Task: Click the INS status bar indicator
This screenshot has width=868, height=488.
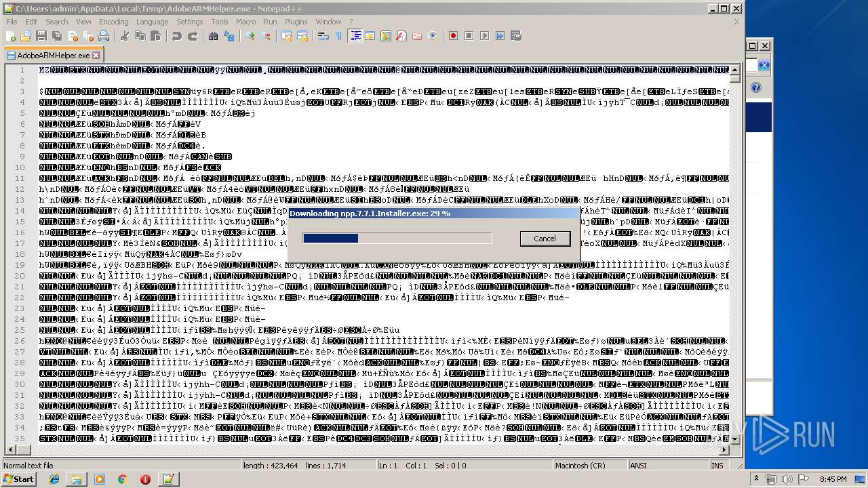Action: pos(717,466)
